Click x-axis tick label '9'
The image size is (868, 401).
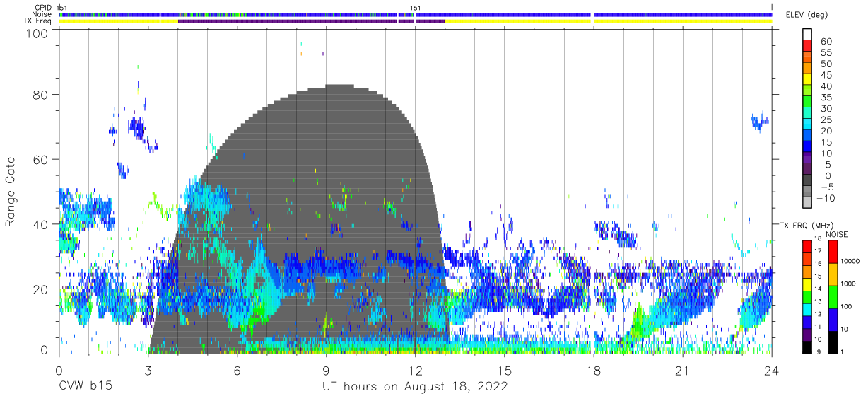(326, 370)
